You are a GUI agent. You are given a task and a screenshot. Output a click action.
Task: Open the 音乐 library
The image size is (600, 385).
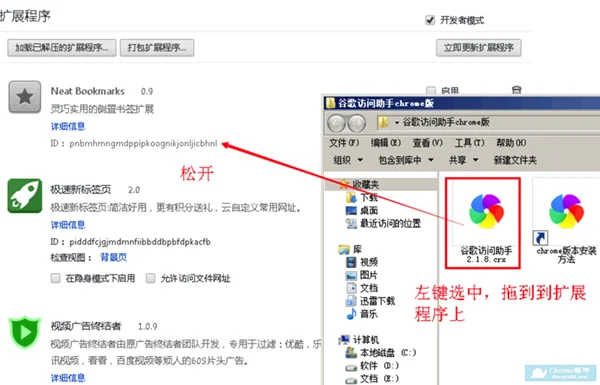point(362,314)
